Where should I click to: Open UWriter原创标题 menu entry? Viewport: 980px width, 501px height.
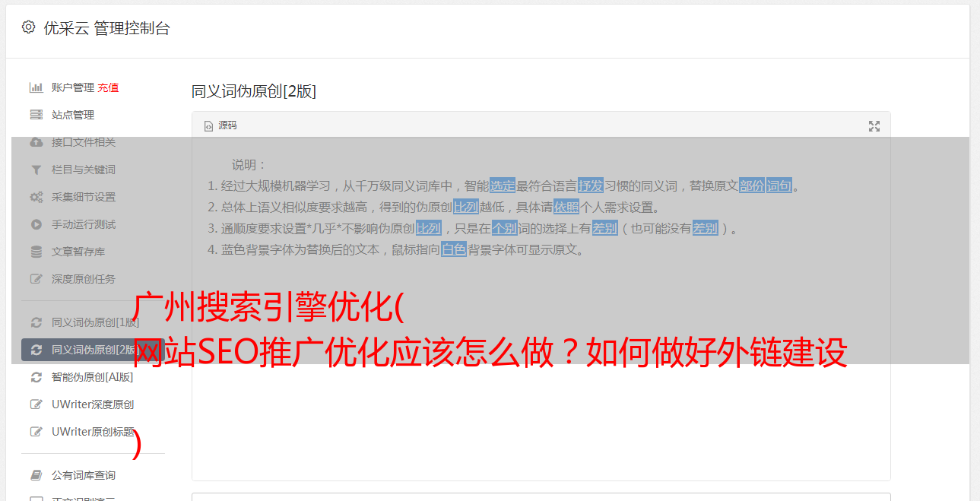93,432
